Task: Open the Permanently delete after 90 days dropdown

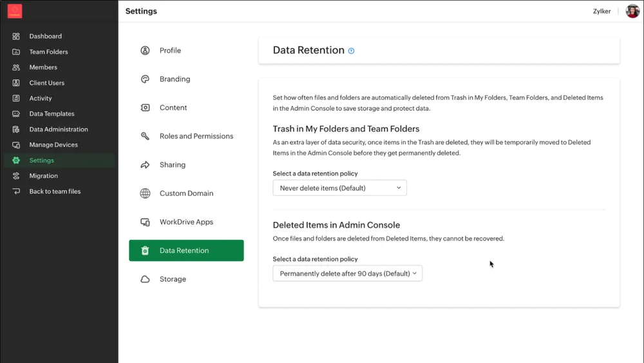Action: click(x=348, y=273)
